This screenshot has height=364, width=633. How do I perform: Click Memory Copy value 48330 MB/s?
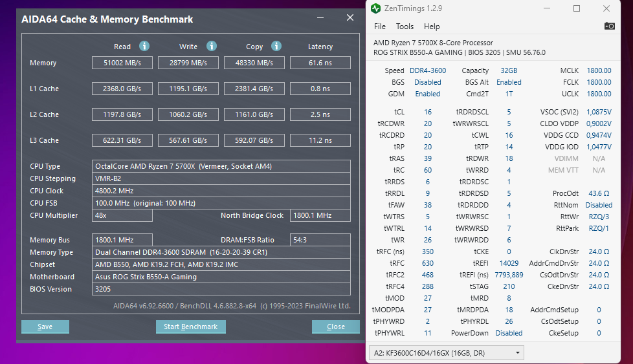[x=254, y=63]
